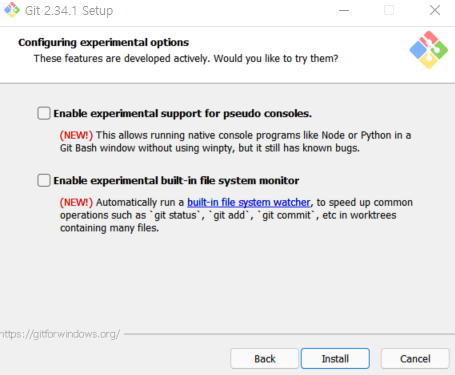Click the "Git 2.34.1 Setup" title text

69,11
